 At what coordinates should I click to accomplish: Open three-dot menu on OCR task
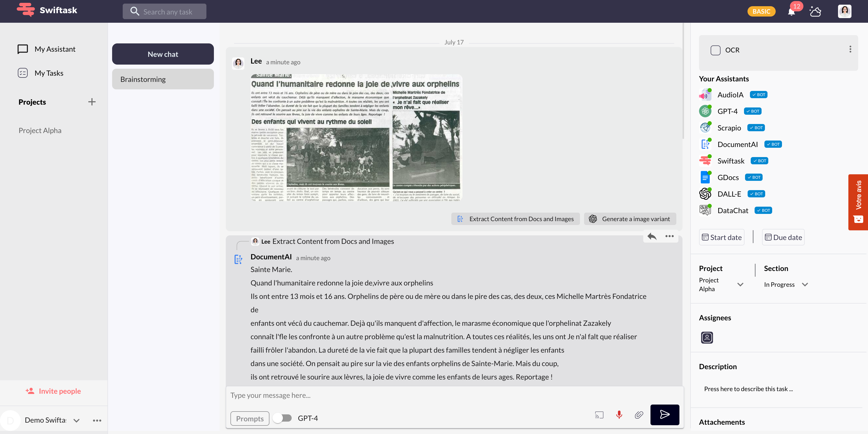tap(850, 50)
